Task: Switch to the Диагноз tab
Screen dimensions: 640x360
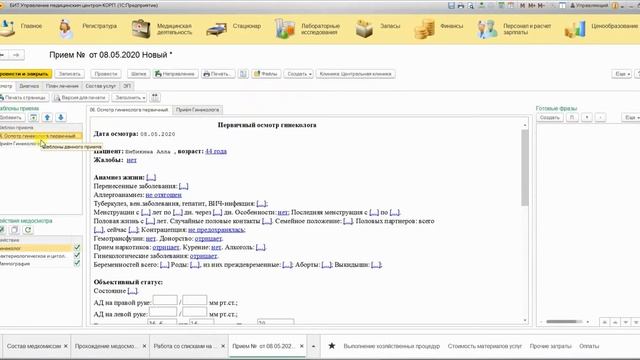Action: (29, 86)
